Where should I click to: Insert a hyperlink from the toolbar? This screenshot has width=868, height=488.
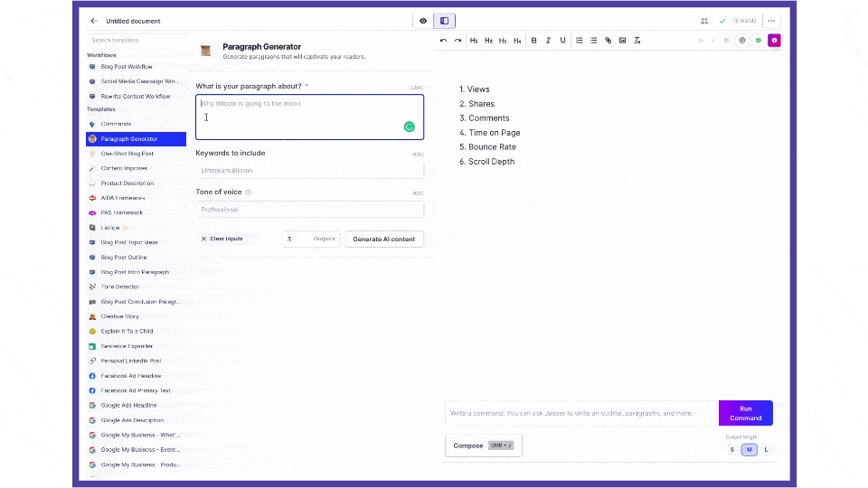(608, 41)
